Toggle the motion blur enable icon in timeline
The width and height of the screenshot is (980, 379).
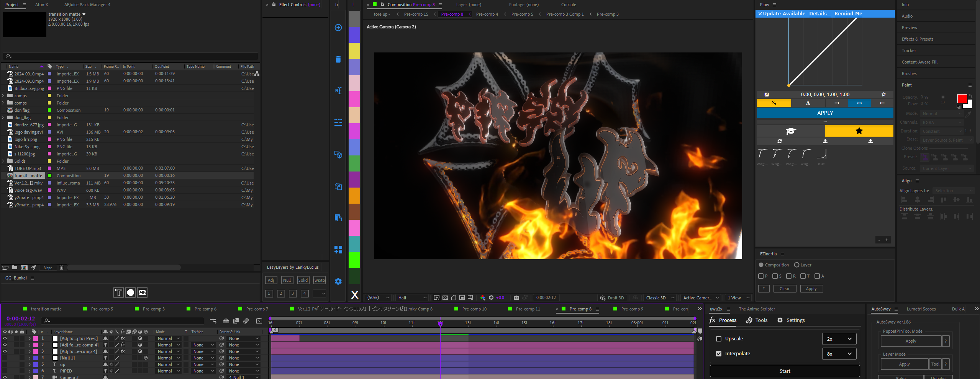point(246,321)
